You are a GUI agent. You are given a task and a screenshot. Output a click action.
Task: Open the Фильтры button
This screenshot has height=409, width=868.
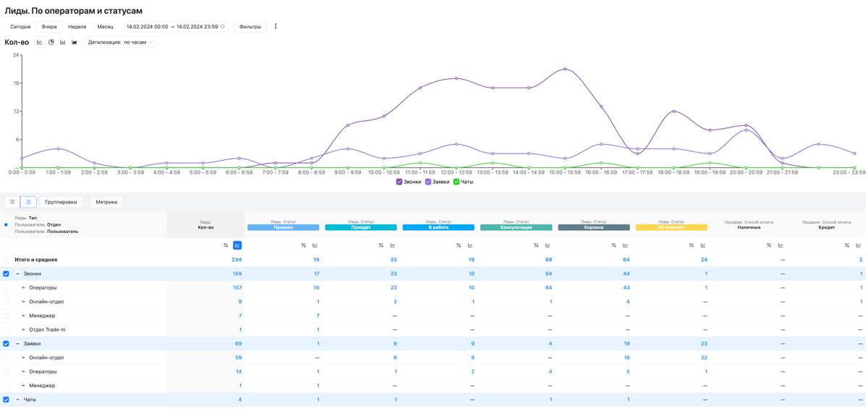pos(250,27)
